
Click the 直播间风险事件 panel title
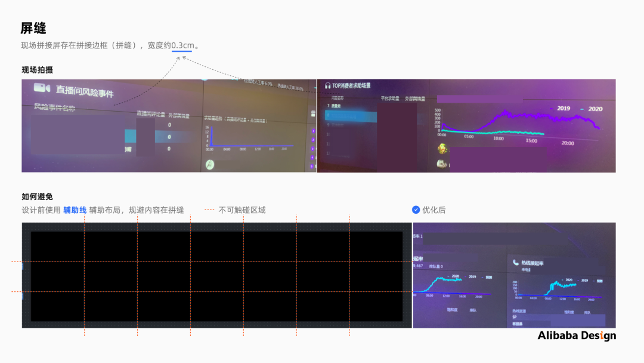point(85,91)
